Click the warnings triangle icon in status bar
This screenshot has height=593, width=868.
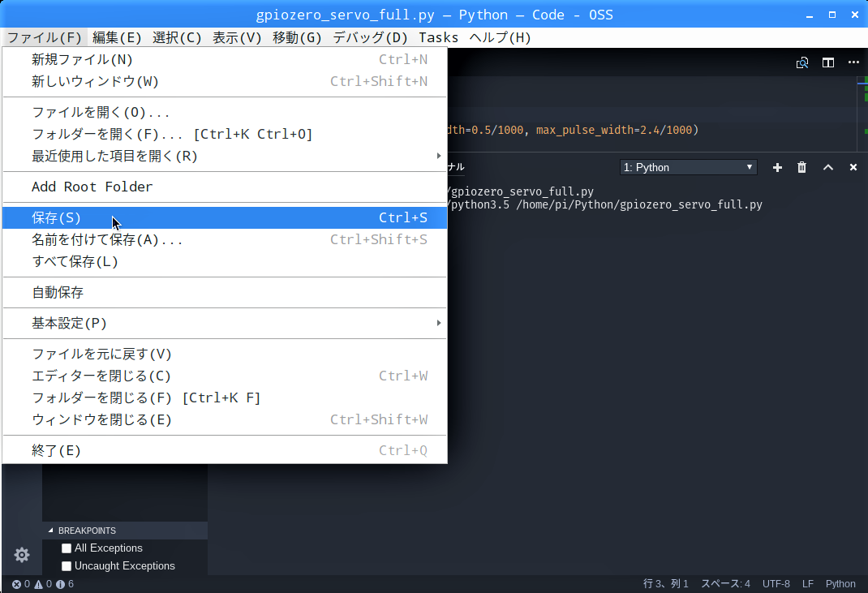tap(43, 584)
